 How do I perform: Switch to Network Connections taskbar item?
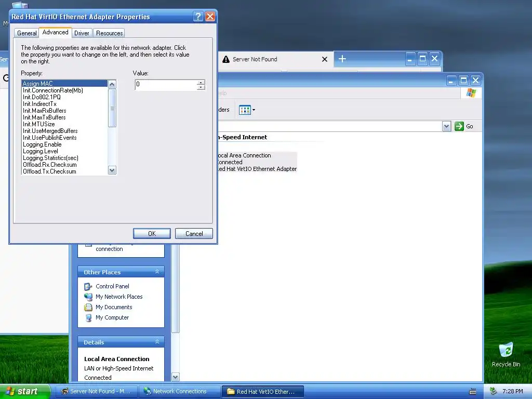(179, 392)
